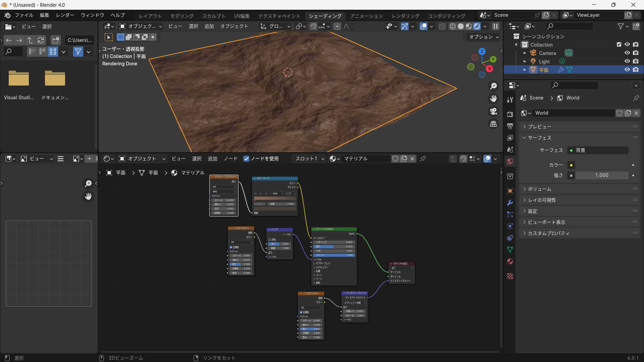Screen dimensions: 644x362
Task: Hide the Camera object with the eye icon
Action: coord(627,53)
